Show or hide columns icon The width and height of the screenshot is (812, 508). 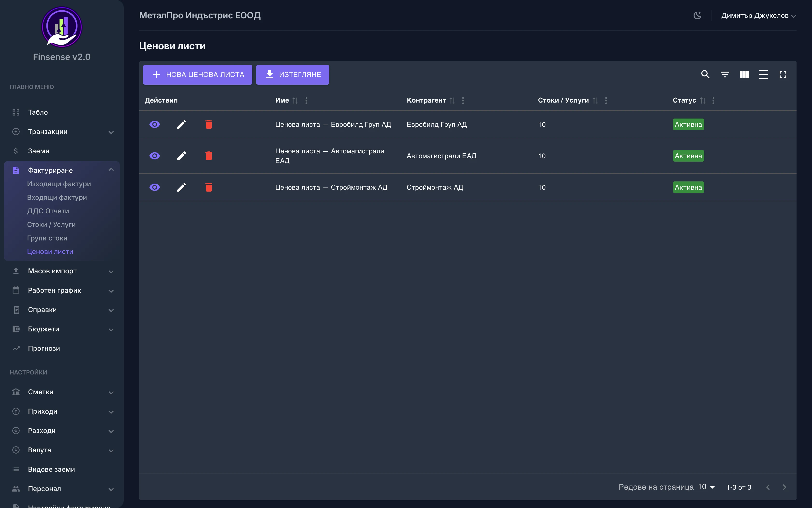click(744, 74)
